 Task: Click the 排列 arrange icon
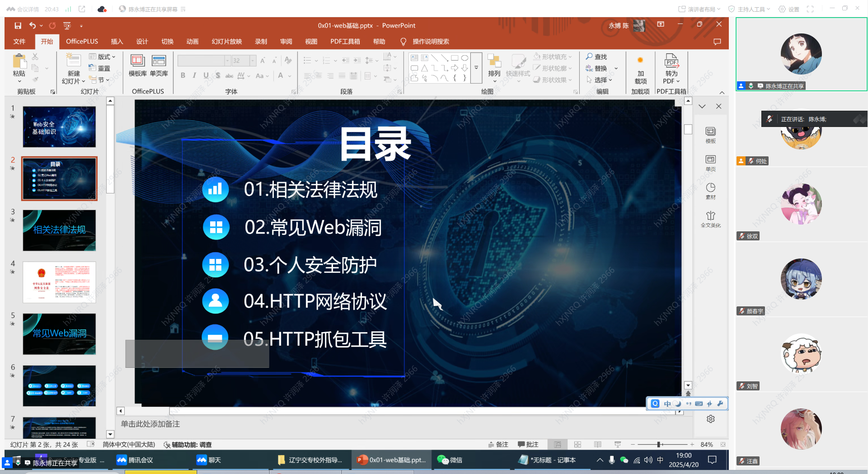coord(494,61)
